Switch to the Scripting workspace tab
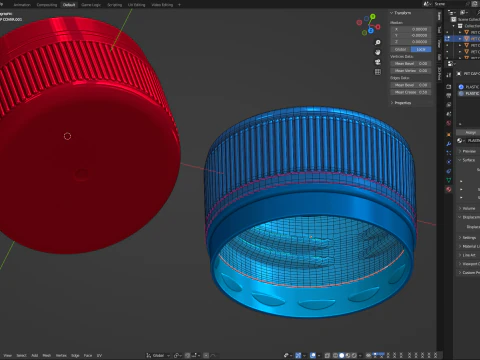 coord(114,5)
